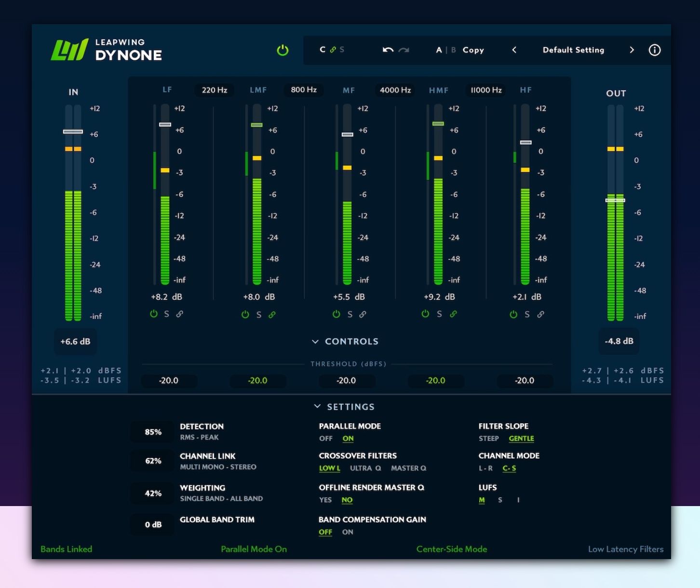Click the center-side link icon in header
Viewport: 700px width, 588px height.
point(333,50)
